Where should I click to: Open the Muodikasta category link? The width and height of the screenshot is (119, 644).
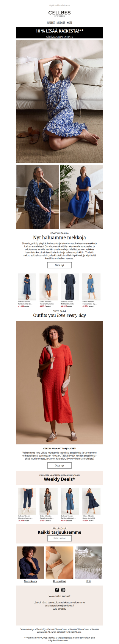coord(30,581)
